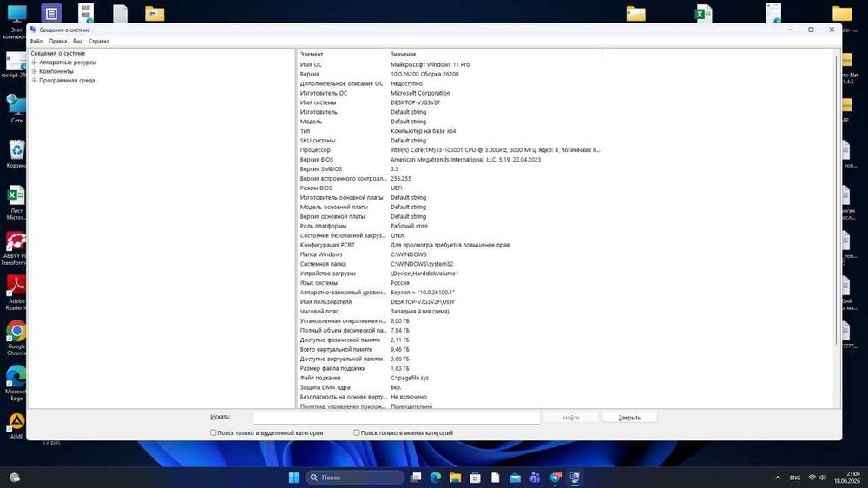Select the Программная среда tree label

pos(67,80)
